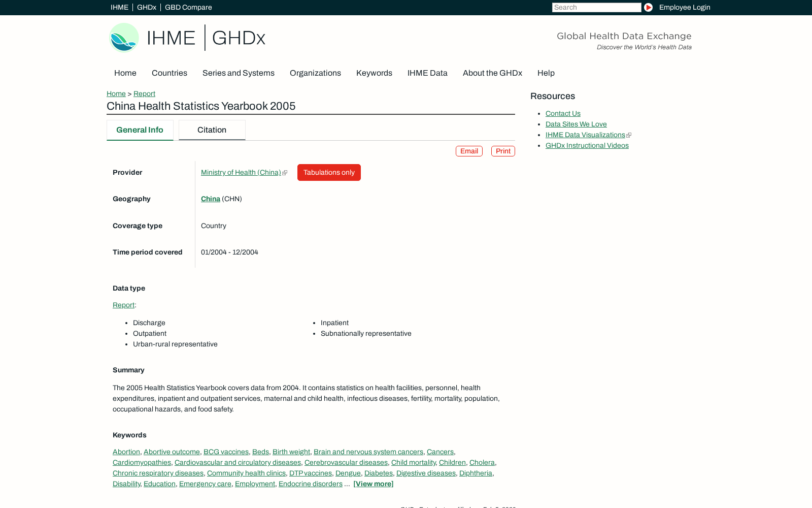Click the Disability keyword

(126, 484)
